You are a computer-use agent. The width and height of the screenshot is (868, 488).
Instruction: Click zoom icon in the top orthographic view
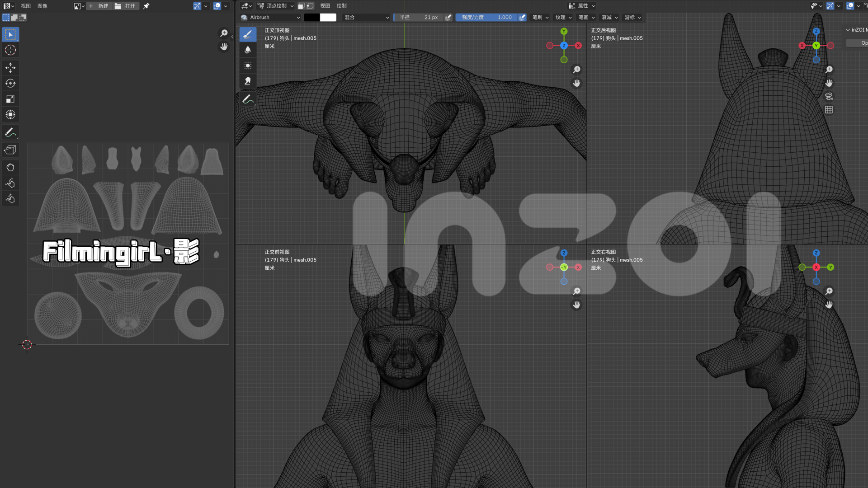(x=576, y=70)
